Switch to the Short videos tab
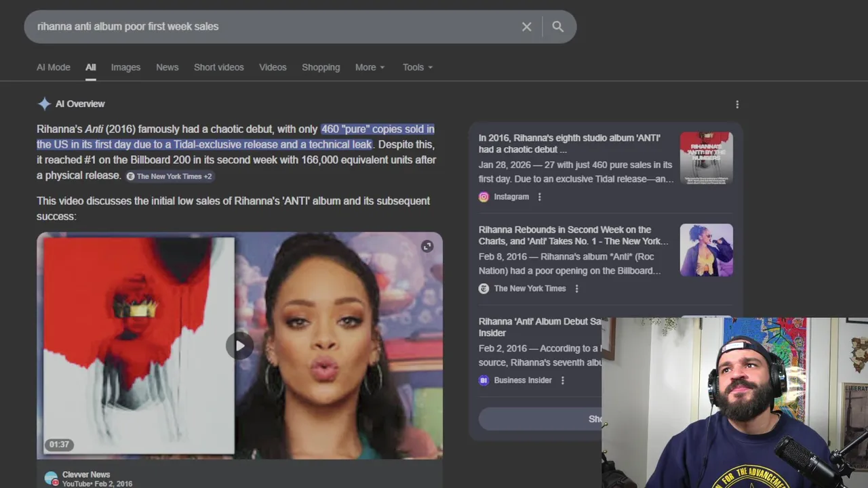This screenshot has height=488, width=868. coord(218,67)
